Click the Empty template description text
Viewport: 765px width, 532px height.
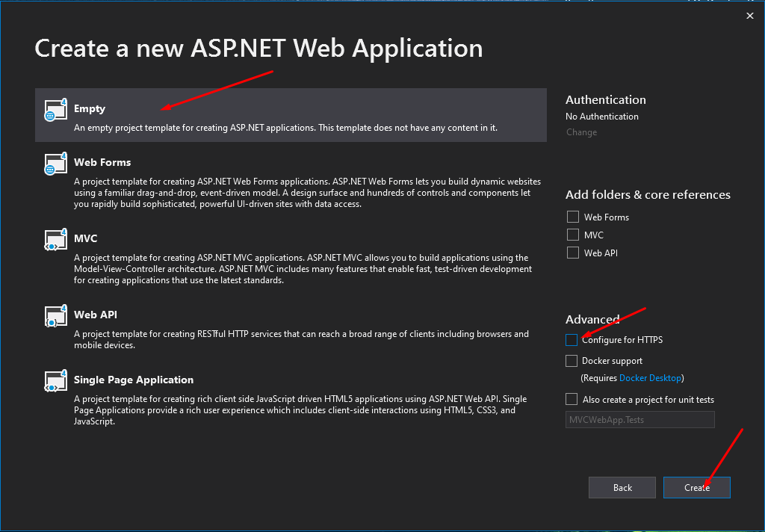click(x=285, y=128)
